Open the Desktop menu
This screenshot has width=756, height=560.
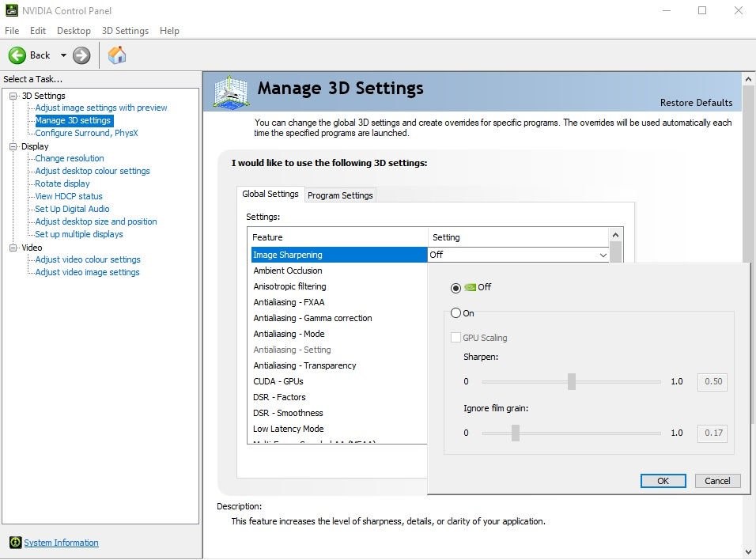click(74, 30)
